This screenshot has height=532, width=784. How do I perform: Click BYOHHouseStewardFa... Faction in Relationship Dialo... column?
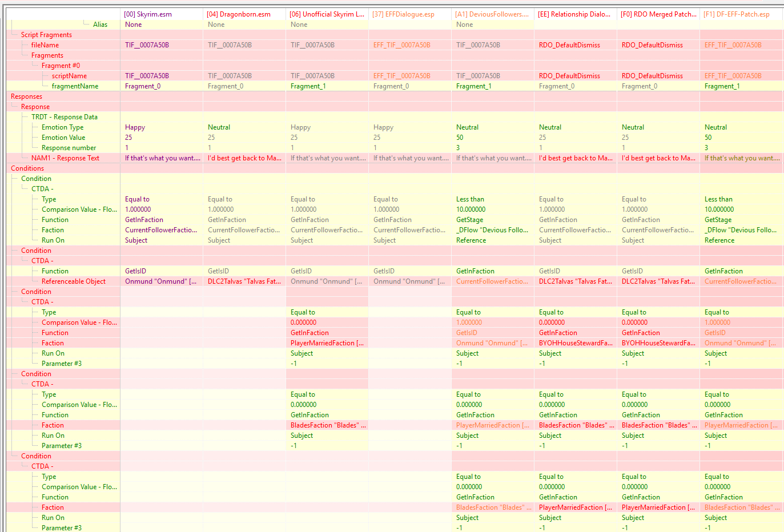click(576, 343)
